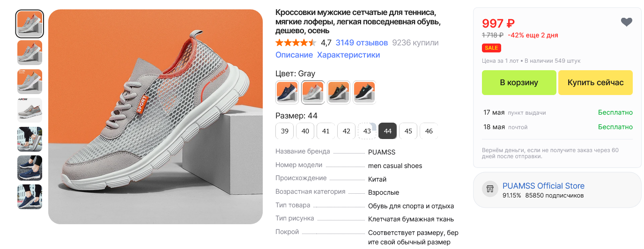The height and width of the screenshot is (249, 644).
Task: Select the black shoe color swatch
Action: (364, 92)
